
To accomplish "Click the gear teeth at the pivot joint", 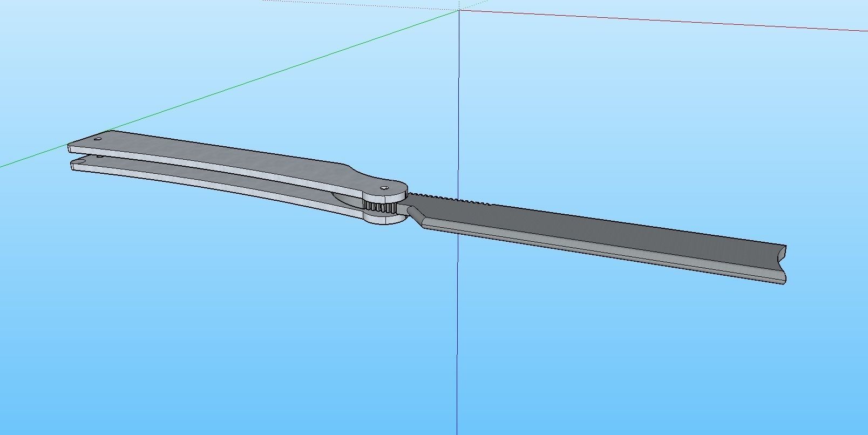I will [x=379, y=207].
